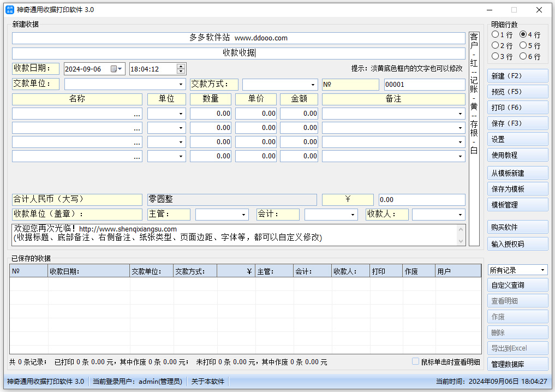Click the 购买软件 button

517,227
